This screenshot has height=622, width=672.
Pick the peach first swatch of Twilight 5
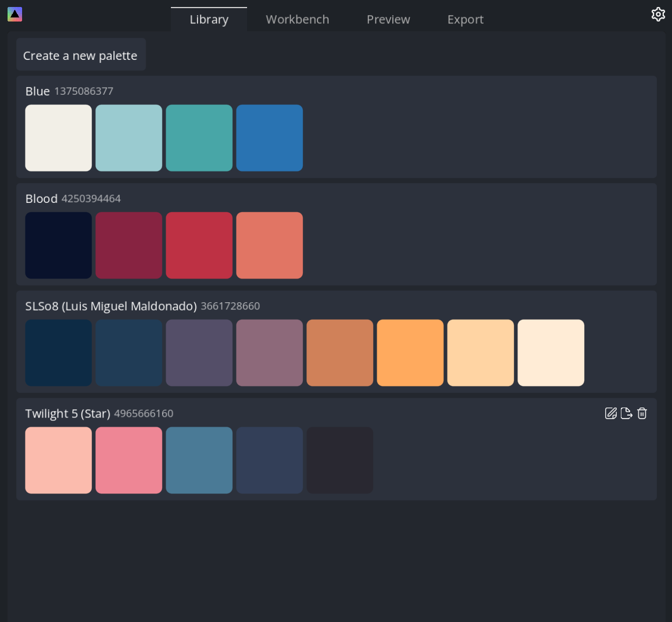point(58,460)
